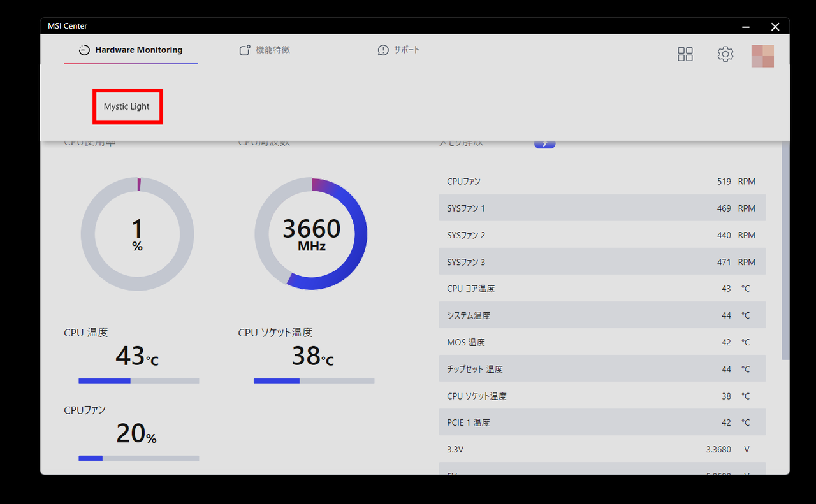
Task: Close the MSI Center window
Action: (x=775, y=27)
